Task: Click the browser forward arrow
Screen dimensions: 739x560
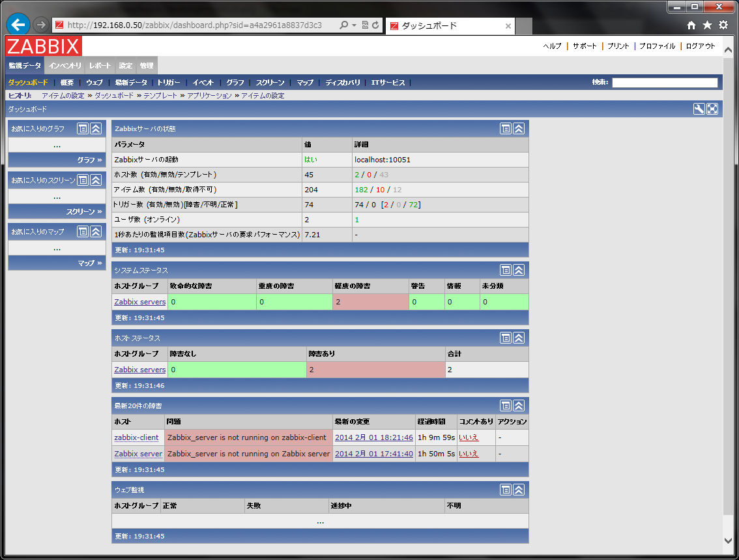Action: (x=41, y=25)
